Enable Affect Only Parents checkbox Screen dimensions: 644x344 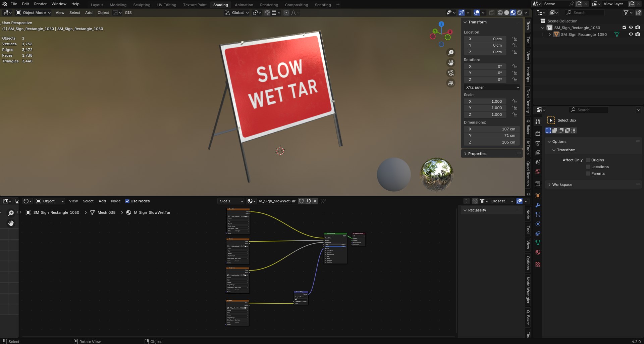coord(588,174)
